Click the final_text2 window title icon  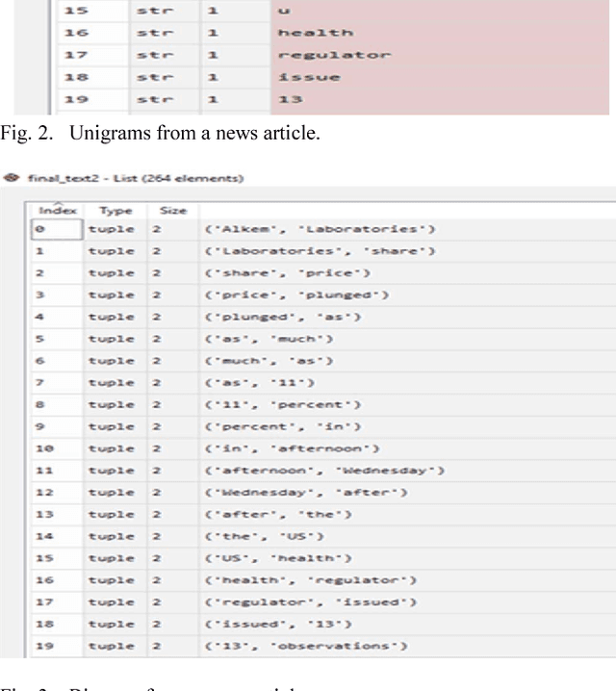point(11,178)
